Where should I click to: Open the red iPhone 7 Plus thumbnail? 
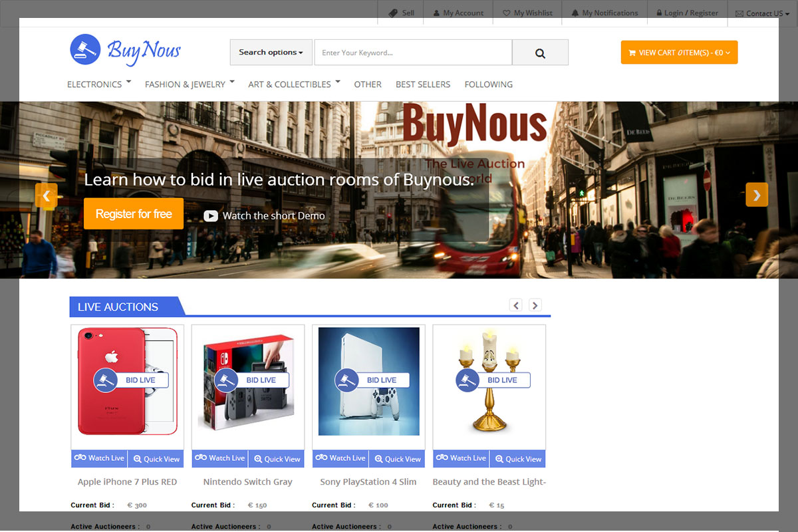point(128,381)
